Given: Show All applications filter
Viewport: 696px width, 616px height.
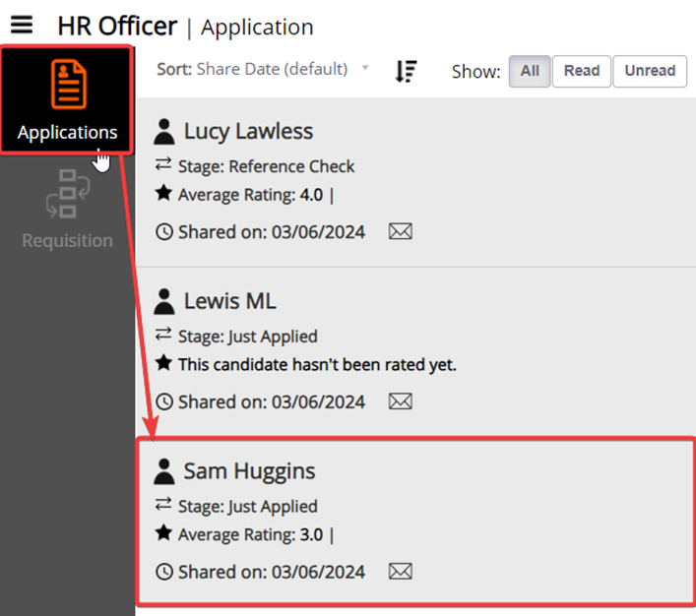Looking at the screenshot, I should [530, 71].
